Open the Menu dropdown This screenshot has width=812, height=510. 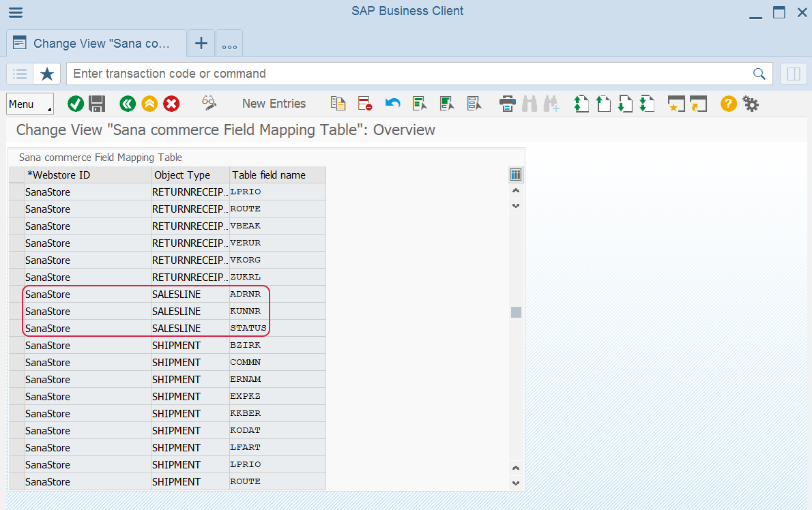coord(30,104)
